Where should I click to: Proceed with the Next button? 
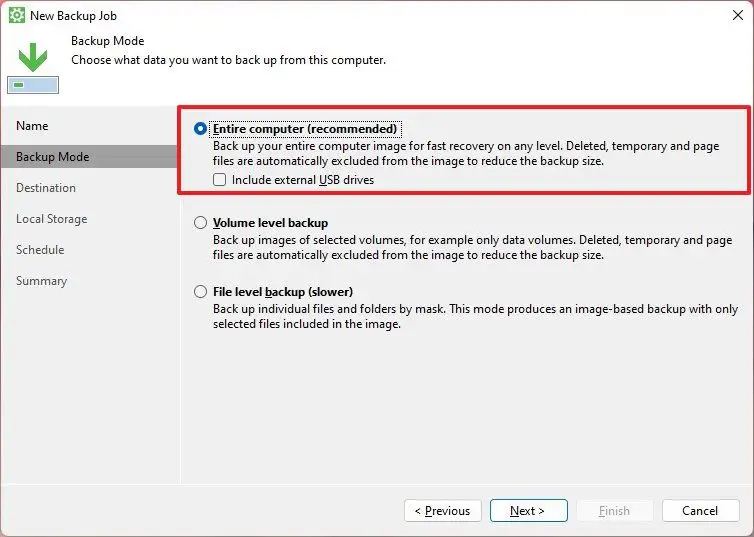pos(528,511)
